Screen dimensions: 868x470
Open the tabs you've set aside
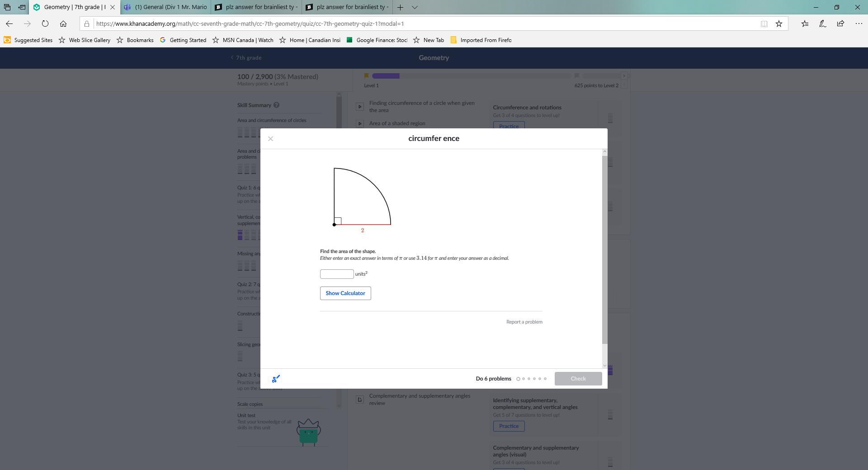[7, 7]
